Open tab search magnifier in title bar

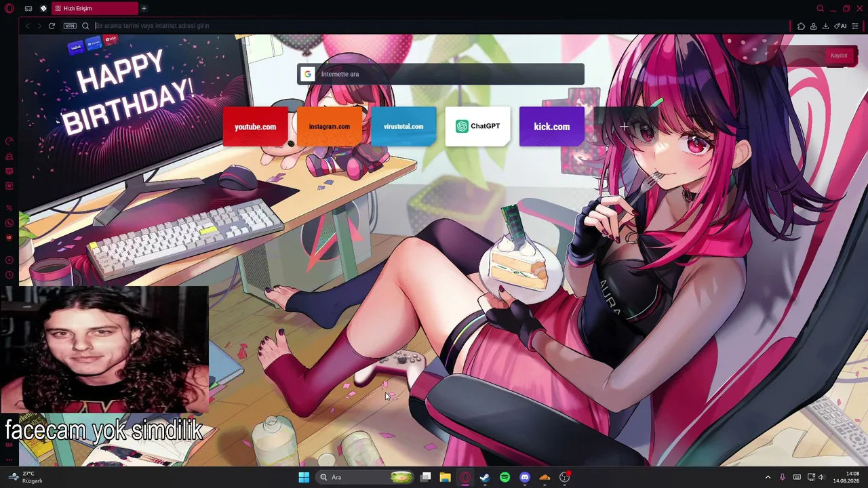pos(820,8)
